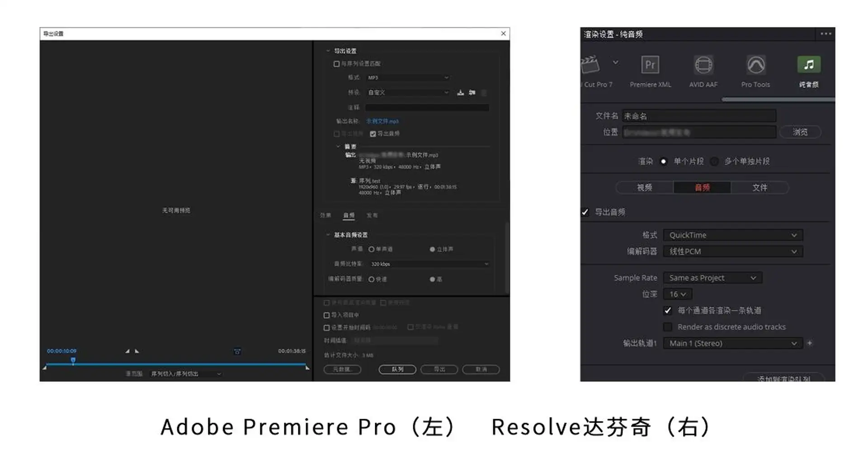This screenshot has width=868, height=471.
Task: Click the 注释 comments input field
Action: tap(427, 108)
